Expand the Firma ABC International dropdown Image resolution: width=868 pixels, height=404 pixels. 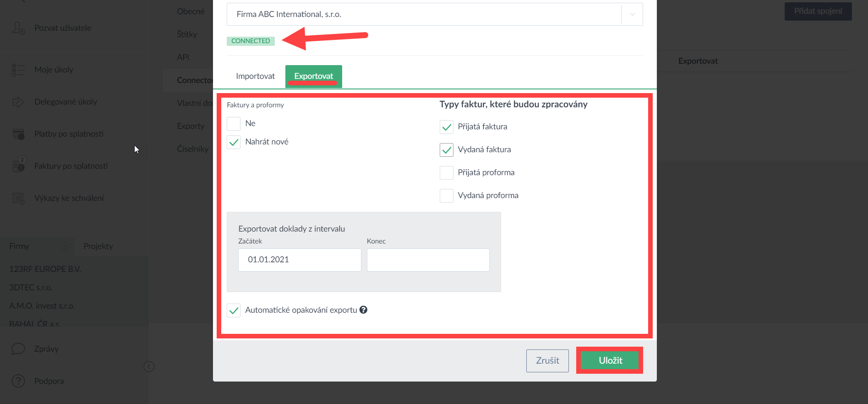[x=632, y=14]
